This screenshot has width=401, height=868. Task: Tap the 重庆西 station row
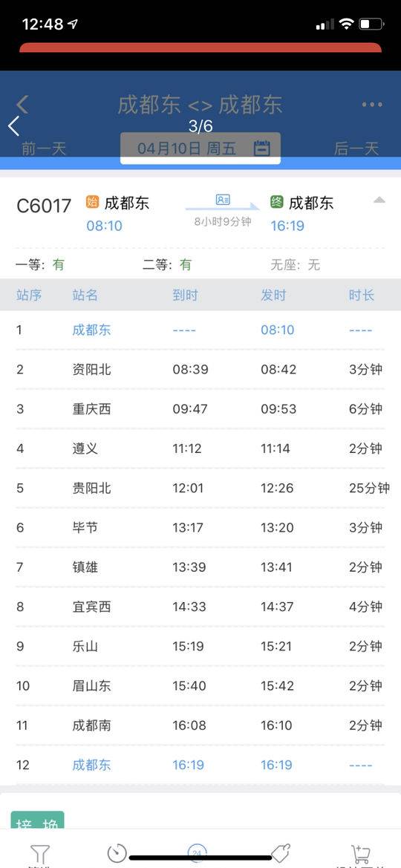(x=200, y=409)
